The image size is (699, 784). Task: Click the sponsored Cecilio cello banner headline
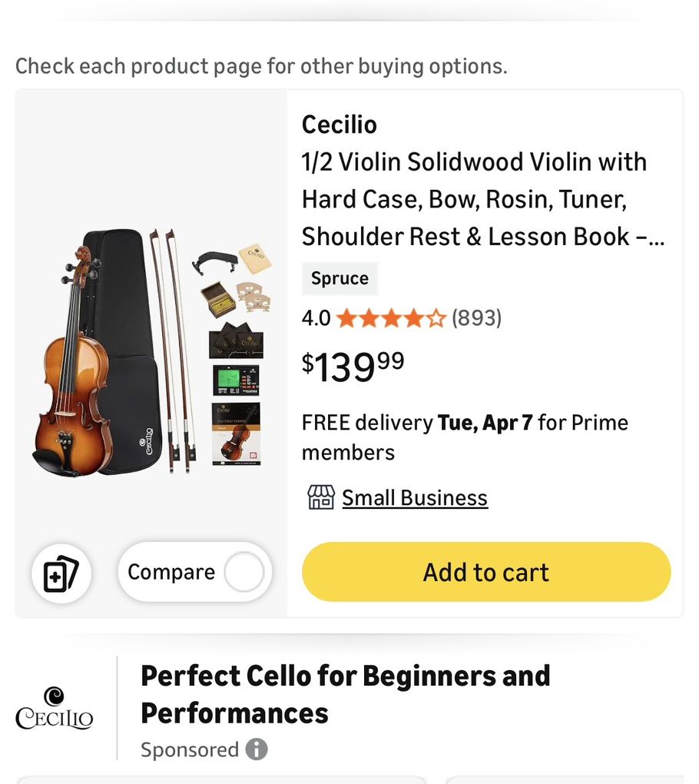pyautogui.click(x=345, y=694)
